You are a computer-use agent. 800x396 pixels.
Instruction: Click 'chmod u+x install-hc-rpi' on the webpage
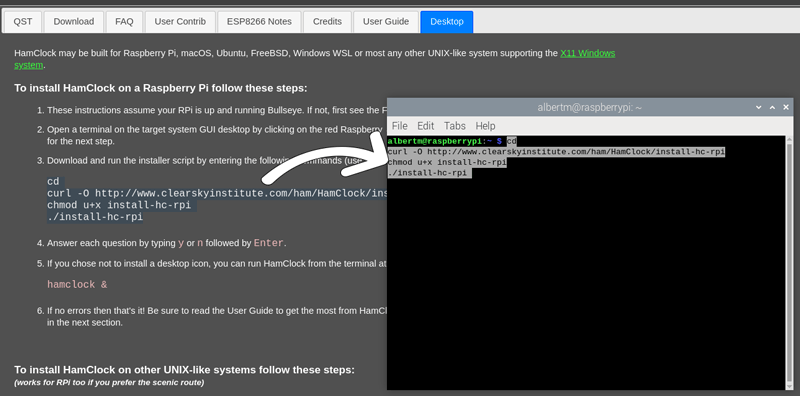[x=119, y=205]
